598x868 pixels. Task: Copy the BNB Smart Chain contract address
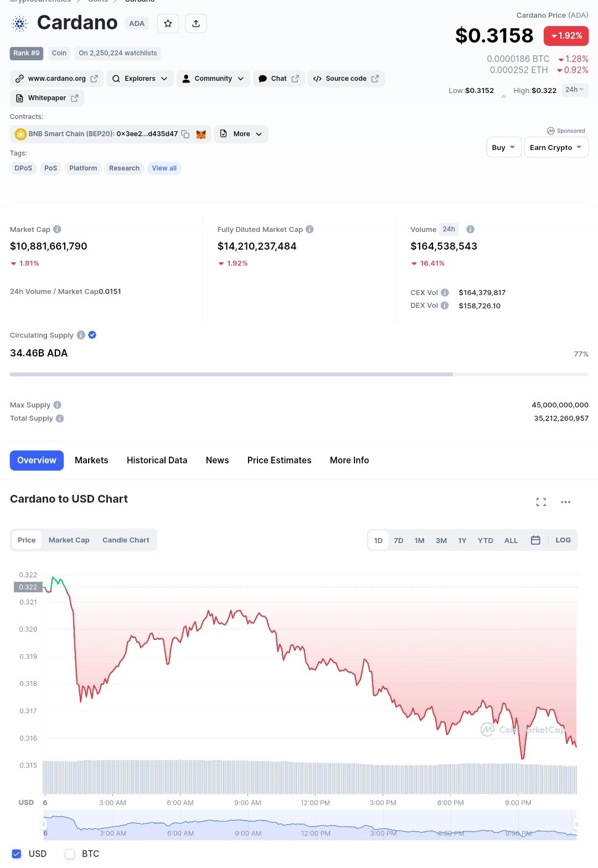[x=185, y=134]
